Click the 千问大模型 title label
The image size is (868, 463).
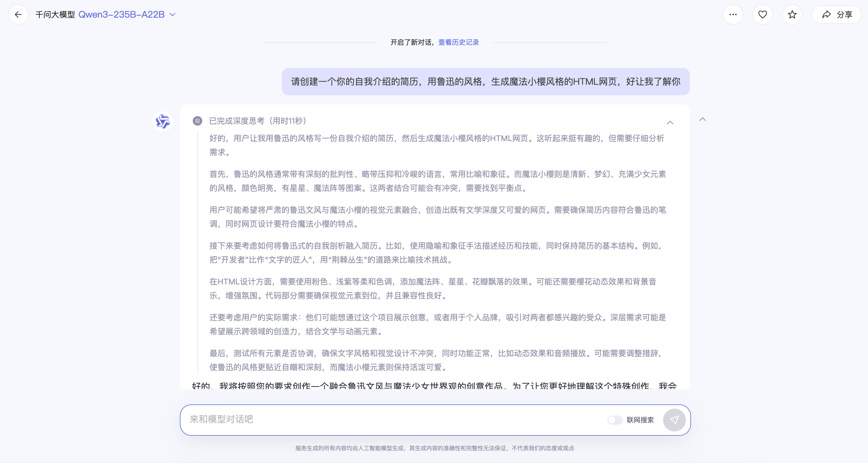point(55,15)
